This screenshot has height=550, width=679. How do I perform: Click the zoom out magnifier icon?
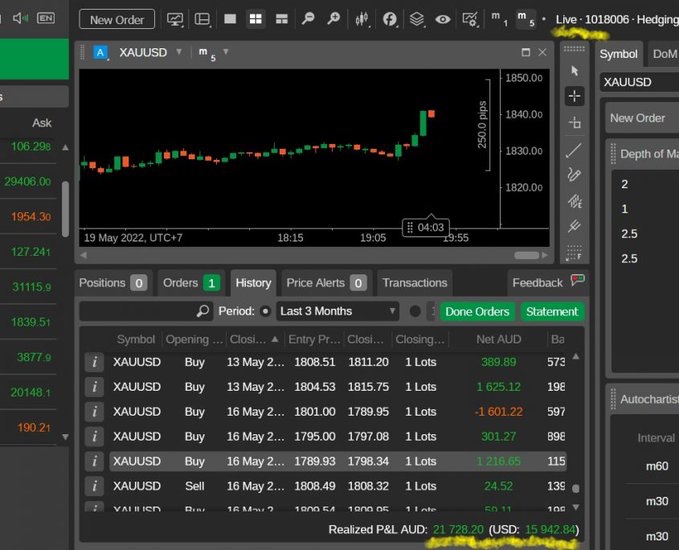[x=308, y=19]
